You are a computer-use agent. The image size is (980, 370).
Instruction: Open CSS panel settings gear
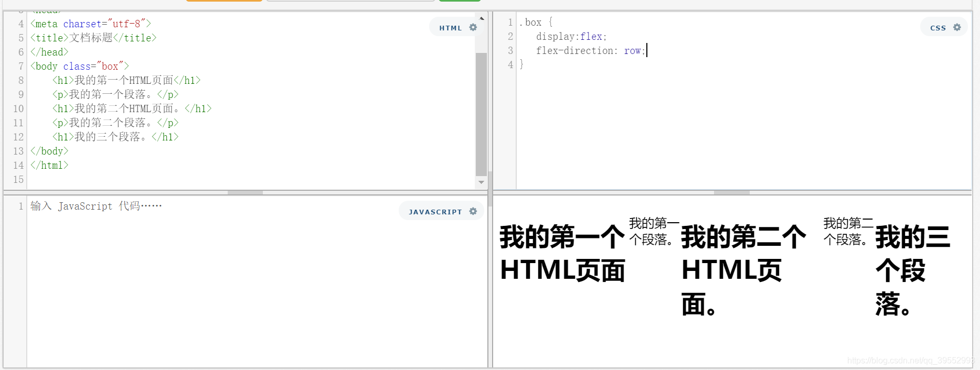pyautogui.click(x=957, y=27)
